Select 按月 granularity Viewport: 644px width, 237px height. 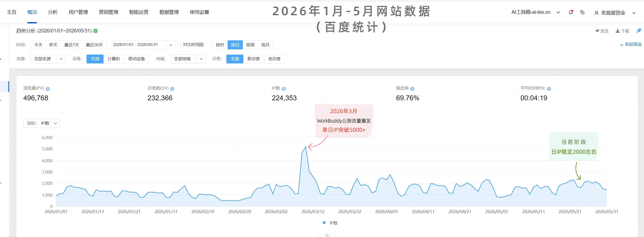coord(265,45)
